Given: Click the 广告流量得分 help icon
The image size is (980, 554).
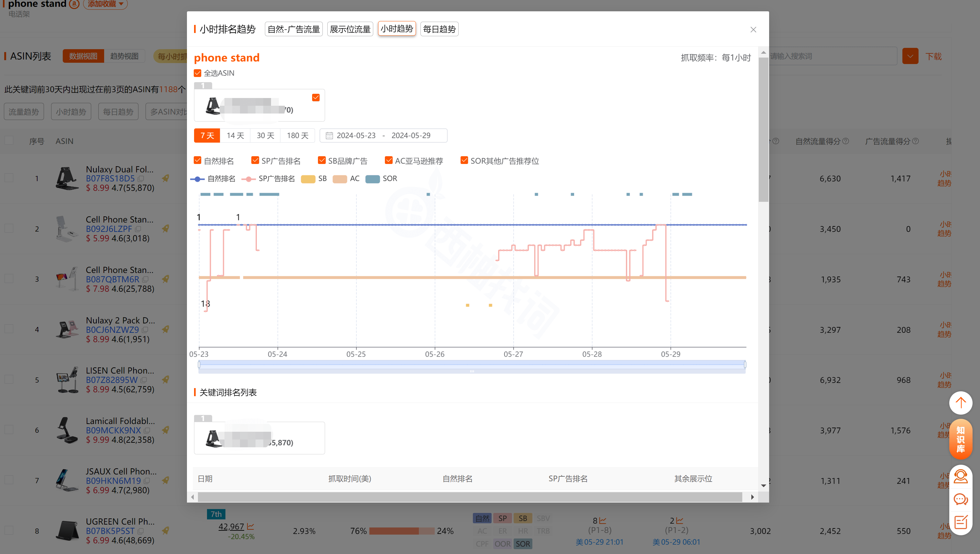Looking at the screenshot, I should coord(916,141).
